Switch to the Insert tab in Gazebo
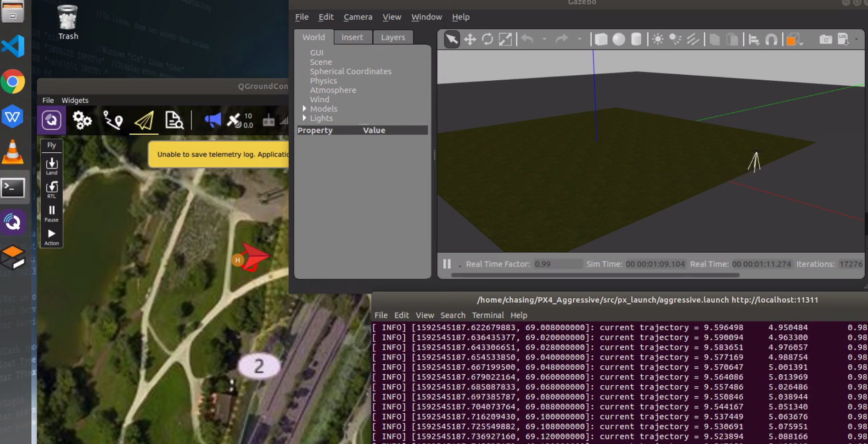868x444 pixels. [353, 37]
